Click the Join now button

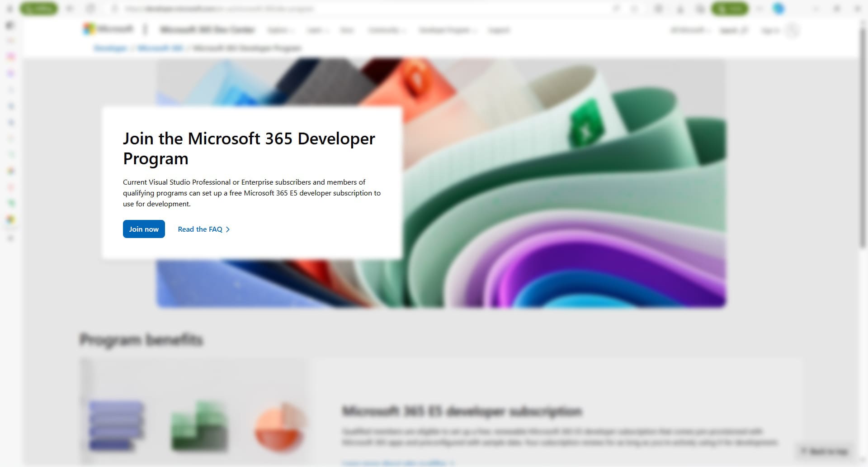coord(144,229)
